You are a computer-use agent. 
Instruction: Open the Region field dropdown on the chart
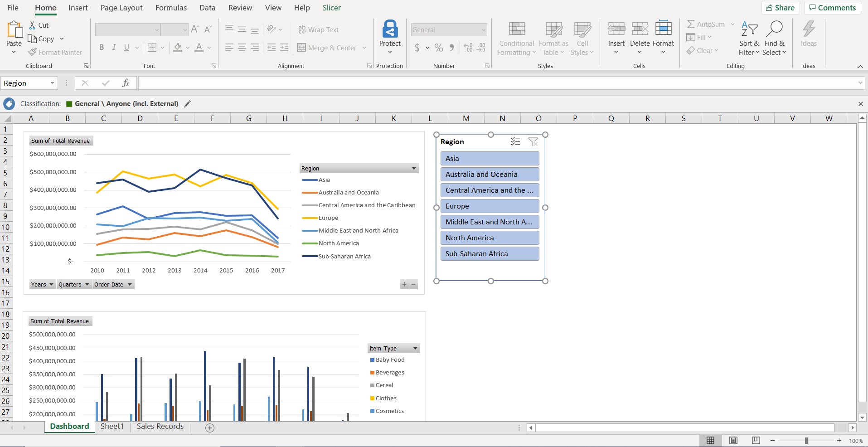[413, 168]
